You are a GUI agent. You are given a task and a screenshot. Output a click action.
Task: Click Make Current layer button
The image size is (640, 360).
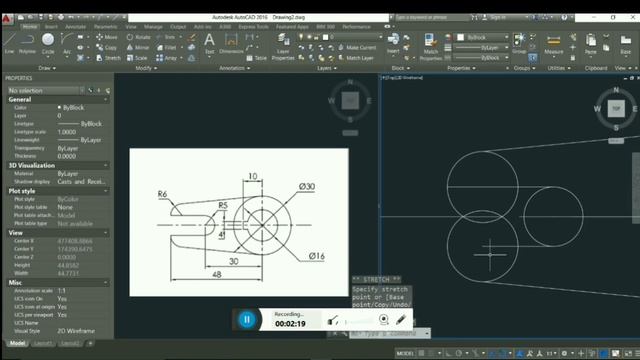pos(357,48)
